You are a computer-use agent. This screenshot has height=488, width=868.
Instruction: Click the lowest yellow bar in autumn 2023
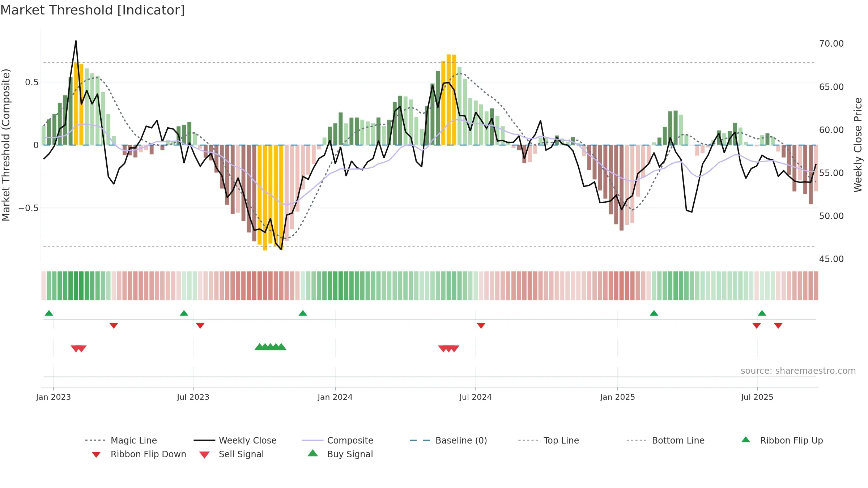point(265,198)
